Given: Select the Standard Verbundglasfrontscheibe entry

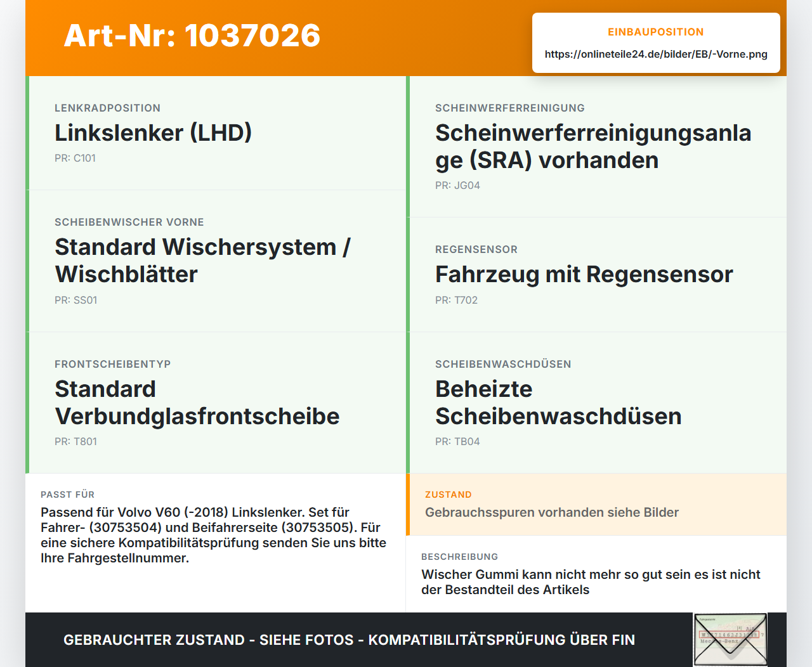Looking at the screenshot, I should pyautogui.click(x=216, y=403).
